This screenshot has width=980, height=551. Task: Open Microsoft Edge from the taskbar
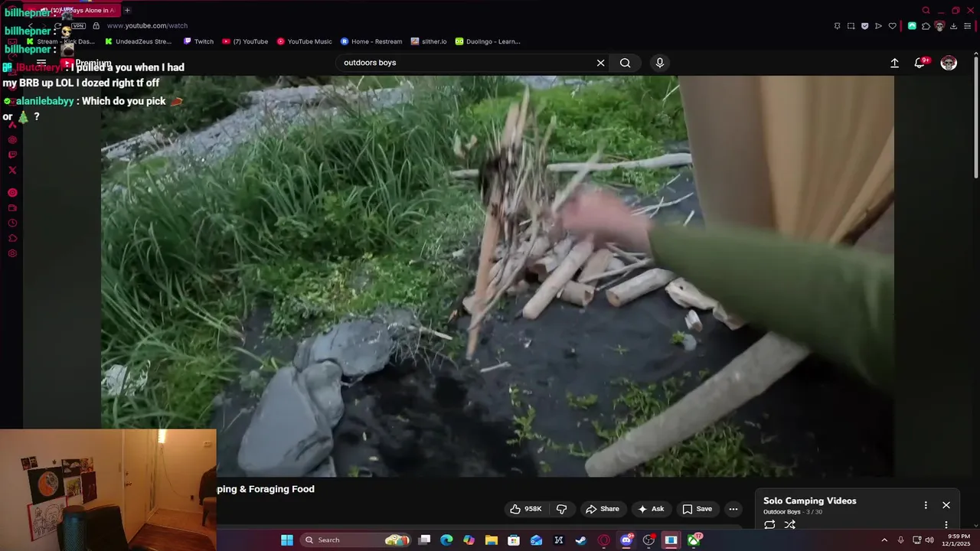tap(446, 540)
